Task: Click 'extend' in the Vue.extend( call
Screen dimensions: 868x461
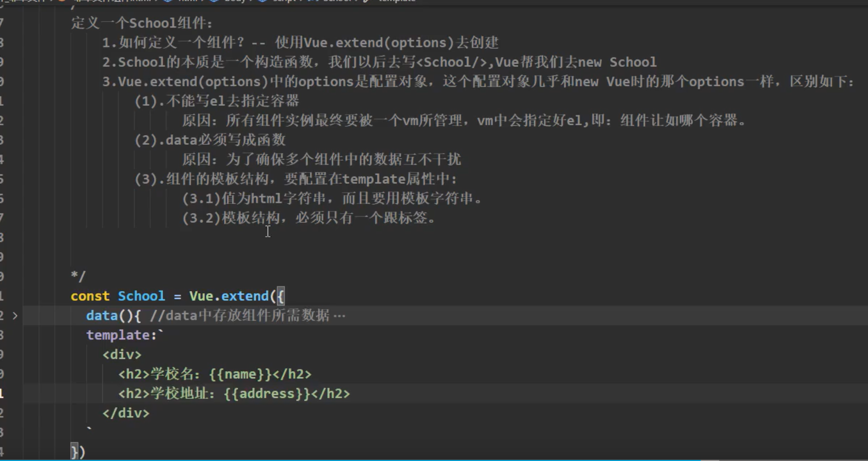Action: (245, 296)
